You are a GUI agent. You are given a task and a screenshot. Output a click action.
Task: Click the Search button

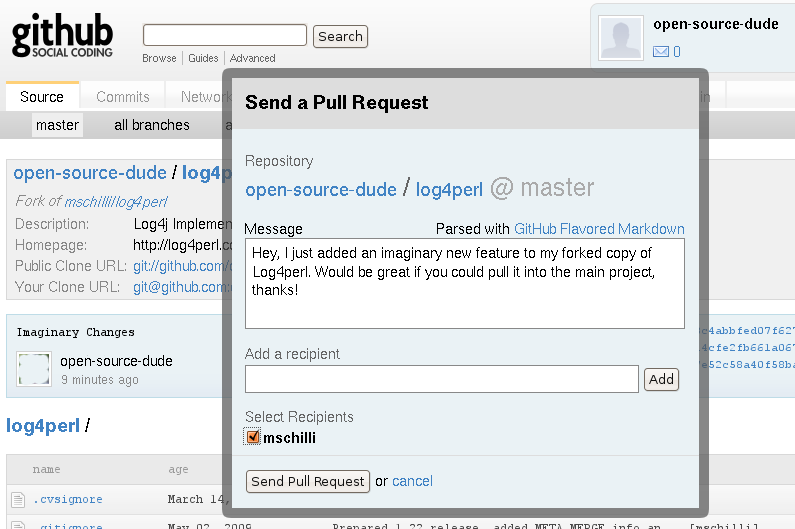click(340, 37)
